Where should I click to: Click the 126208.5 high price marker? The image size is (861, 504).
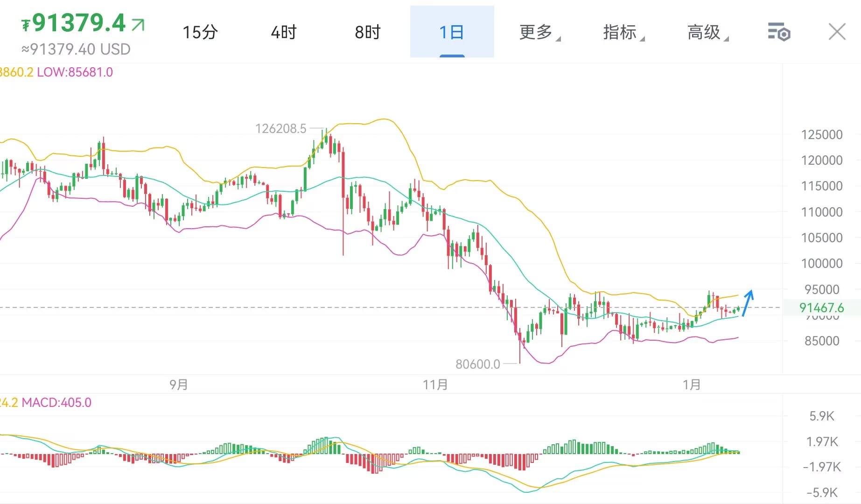pyautogui.click(x=280, y=128)
